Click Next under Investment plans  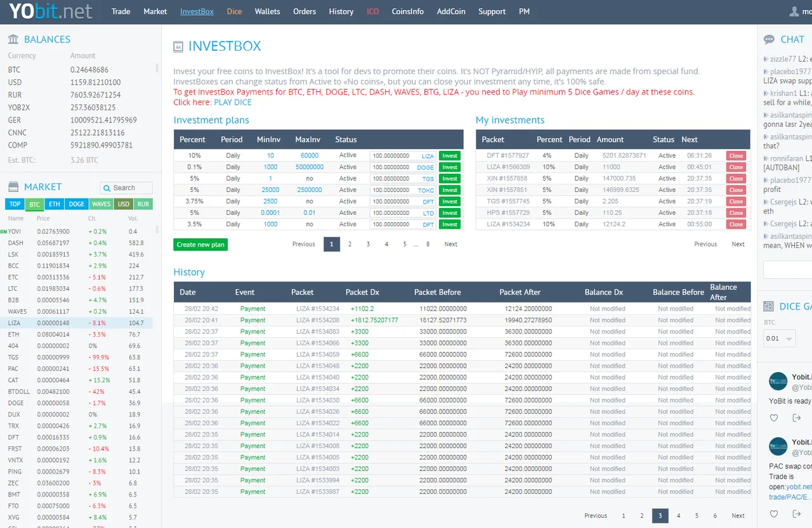pos(450,244)
